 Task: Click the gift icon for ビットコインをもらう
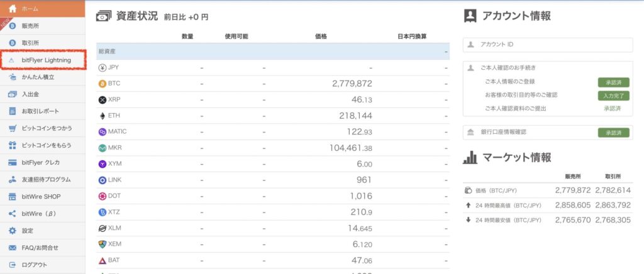click(x=13, y=145)
